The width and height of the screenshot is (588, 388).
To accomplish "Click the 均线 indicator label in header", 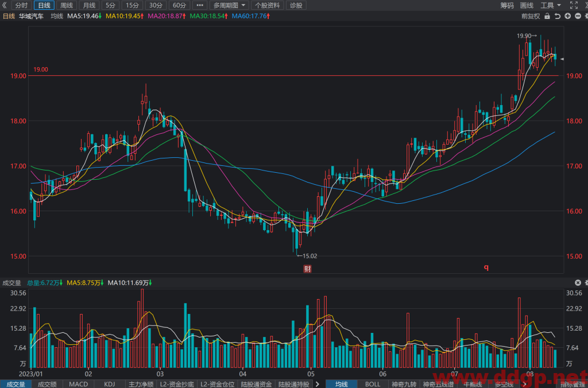I will tap(57, 16).
